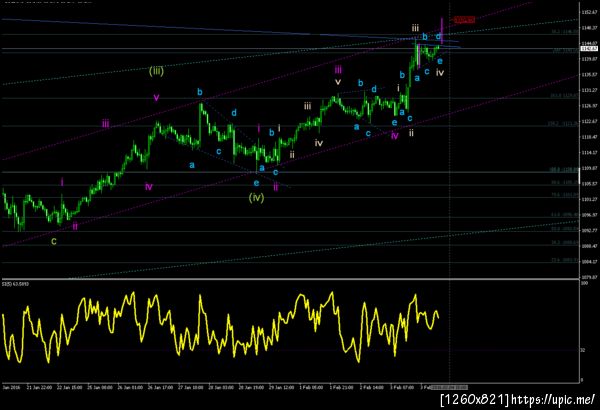Click the 1148.27 price axis value
This screenshot has width=600, height=410.
click(x=589, y=28)
